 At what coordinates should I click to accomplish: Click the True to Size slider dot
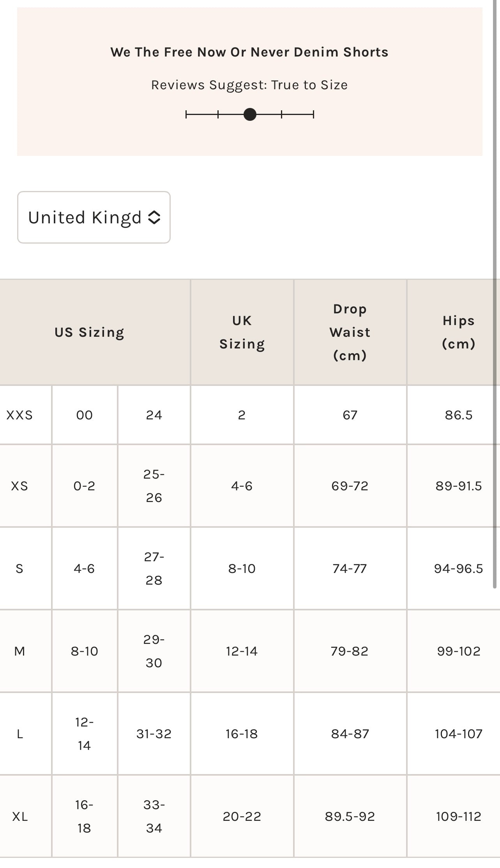[x=250, y=115]
